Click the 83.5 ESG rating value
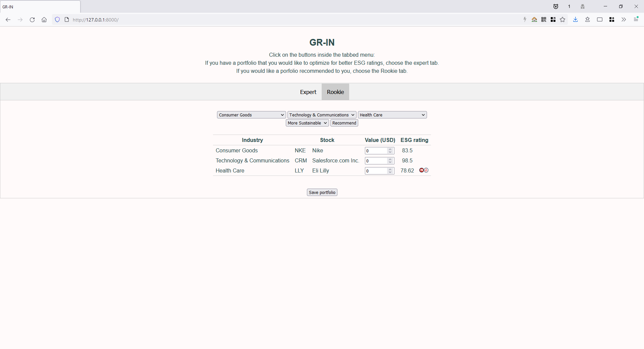 (x=407, y=150)
